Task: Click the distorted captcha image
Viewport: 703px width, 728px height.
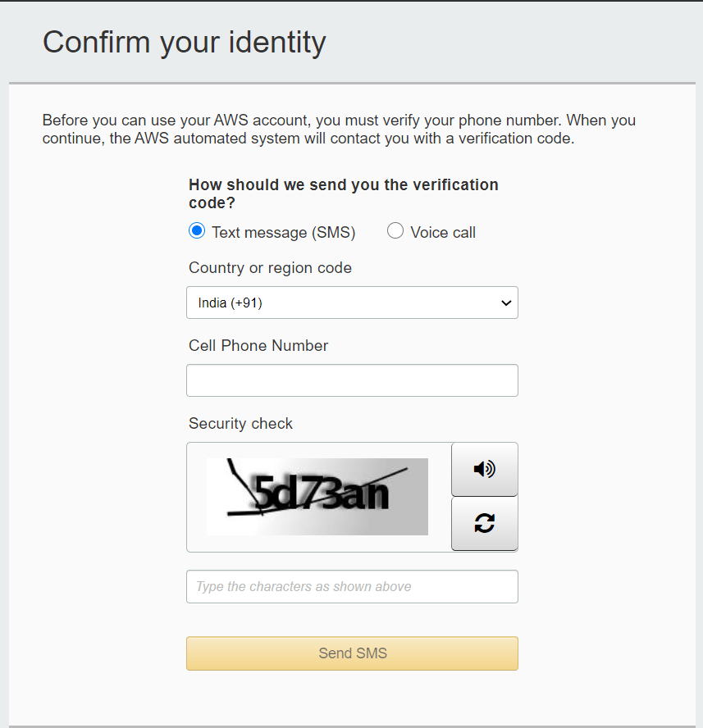Action: tap(317, 496)
